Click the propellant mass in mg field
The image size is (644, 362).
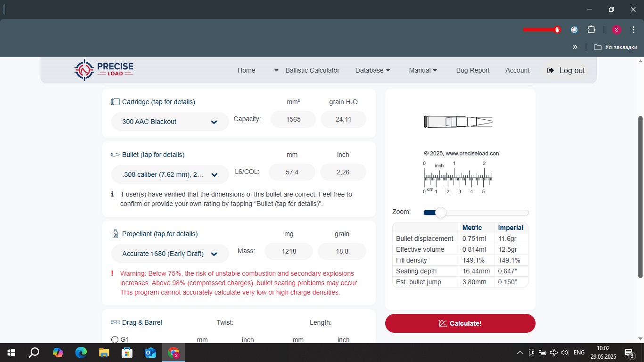point(289,251)
